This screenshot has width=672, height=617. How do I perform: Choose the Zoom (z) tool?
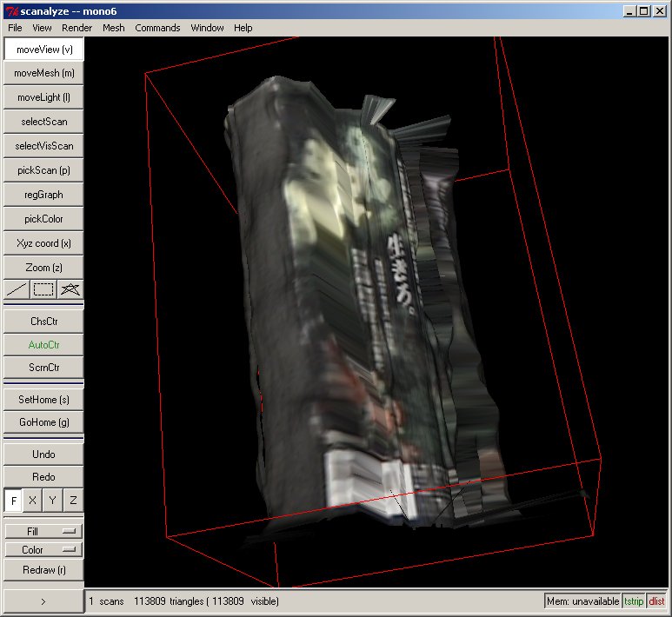click(43, 268)
